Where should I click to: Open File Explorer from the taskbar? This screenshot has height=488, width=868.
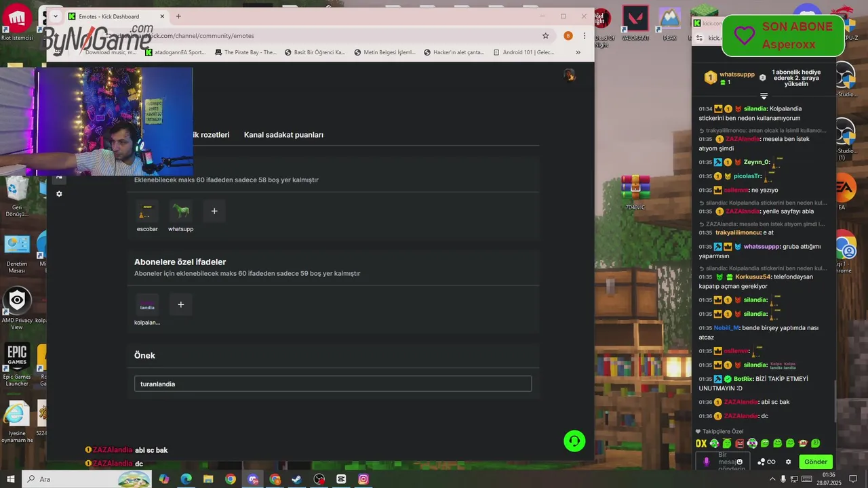[x=208, y=479]
